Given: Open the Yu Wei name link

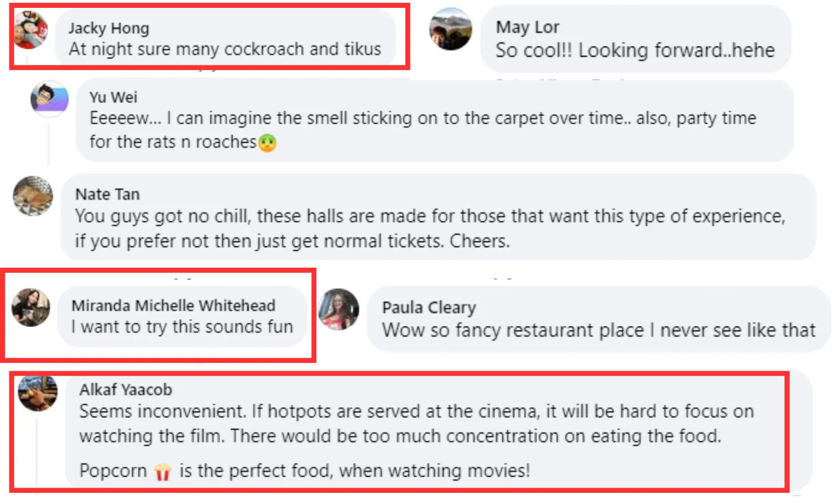Looking at the screenshot, I should click(x=113, y=97).
